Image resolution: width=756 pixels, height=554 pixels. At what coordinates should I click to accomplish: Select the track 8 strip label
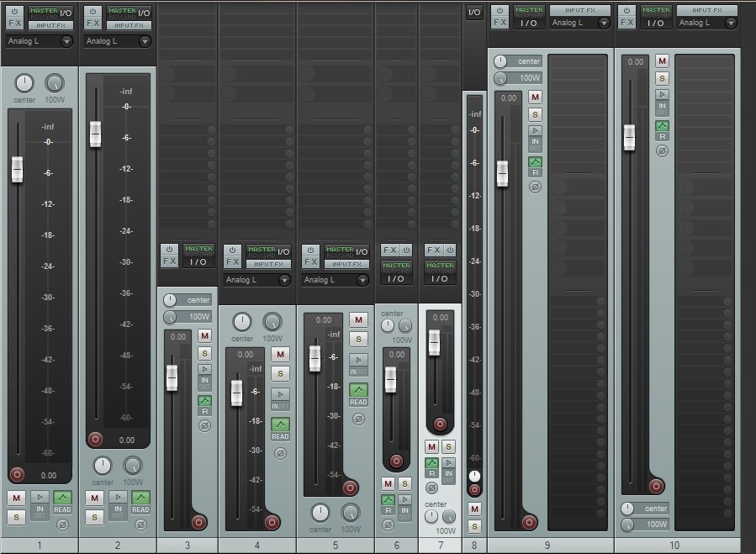[x=475, y=545]
